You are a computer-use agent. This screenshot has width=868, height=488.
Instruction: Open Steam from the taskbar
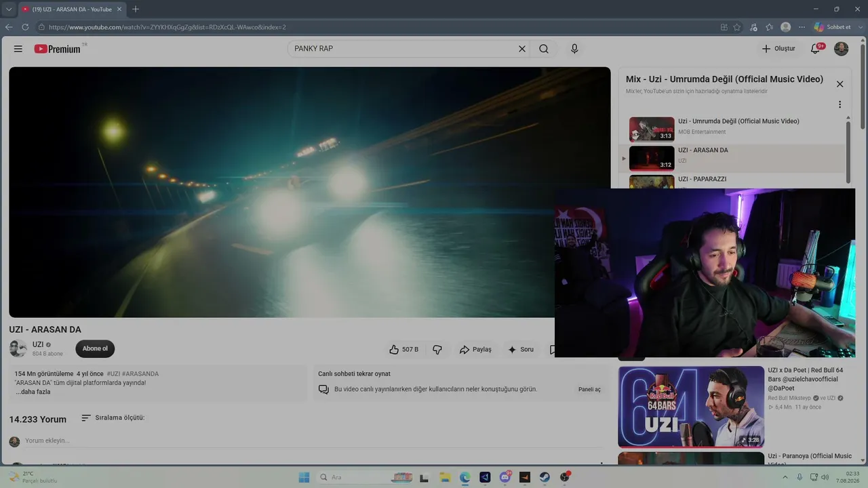click(545, 477)
